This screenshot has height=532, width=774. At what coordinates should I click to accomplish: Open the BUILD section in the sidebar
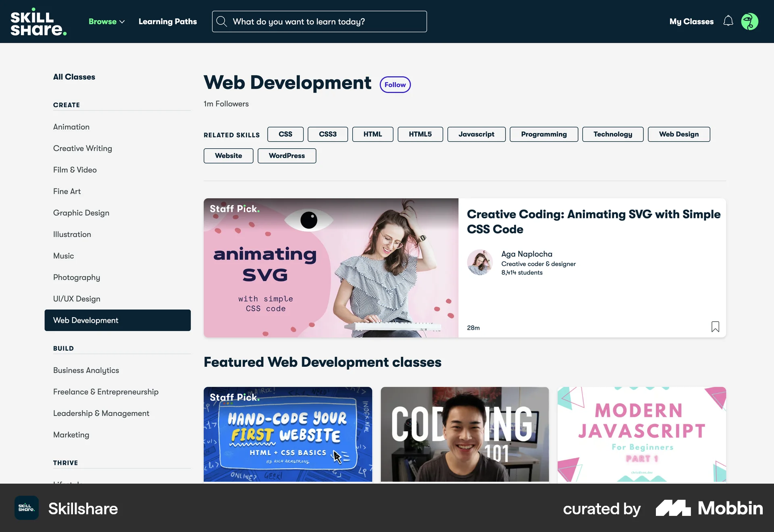coord(63,348)
